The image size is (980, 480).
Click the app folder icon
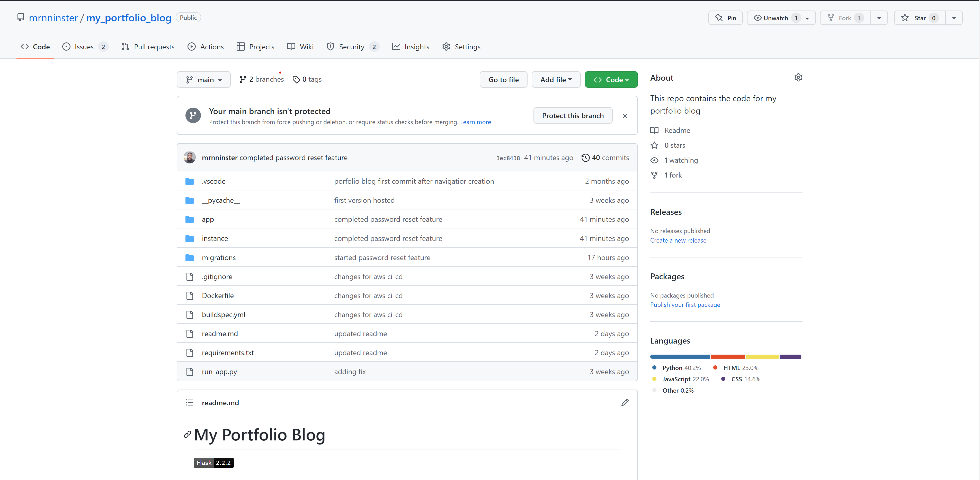pyautogui.click(x=190, y=219)
